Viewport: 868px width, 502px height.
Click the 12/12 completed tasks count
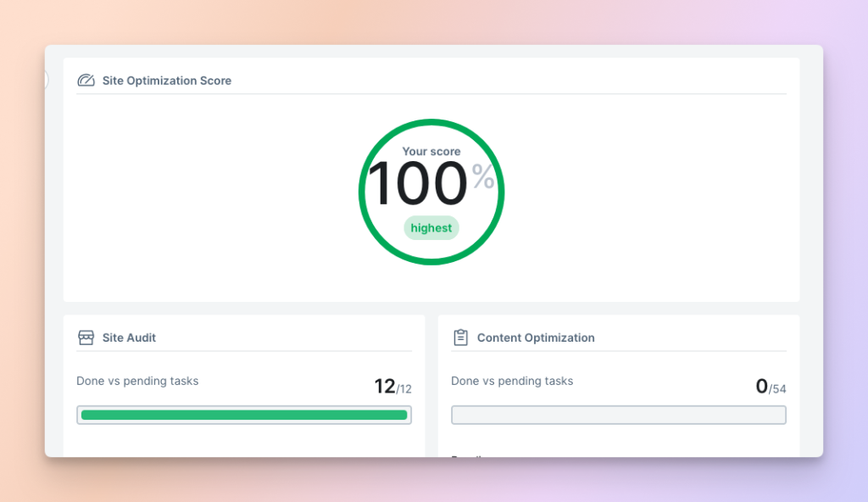[x=394, y=384]
